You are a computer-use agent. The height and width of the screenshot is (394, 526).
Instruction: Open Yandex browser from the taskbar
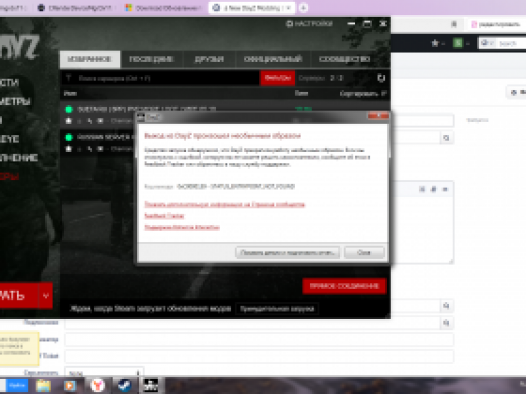[97, 385]
